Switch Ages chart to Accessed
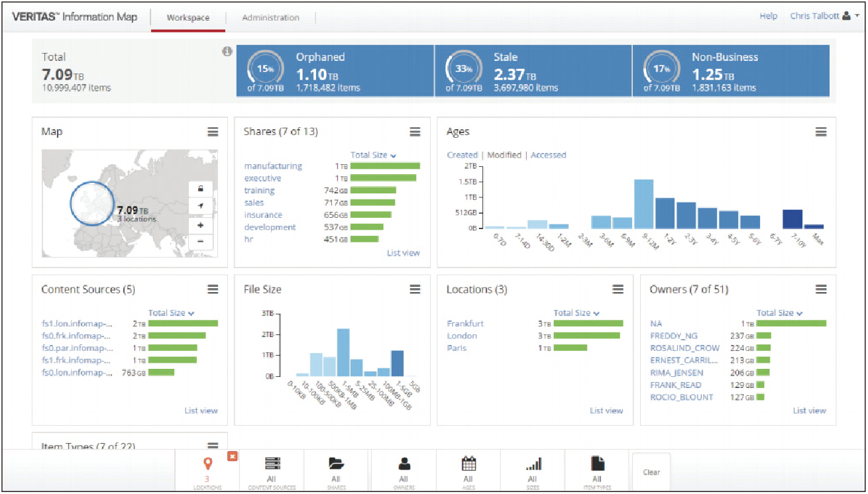868x494 pixels. pyautogui.click(x=549, y=155)
